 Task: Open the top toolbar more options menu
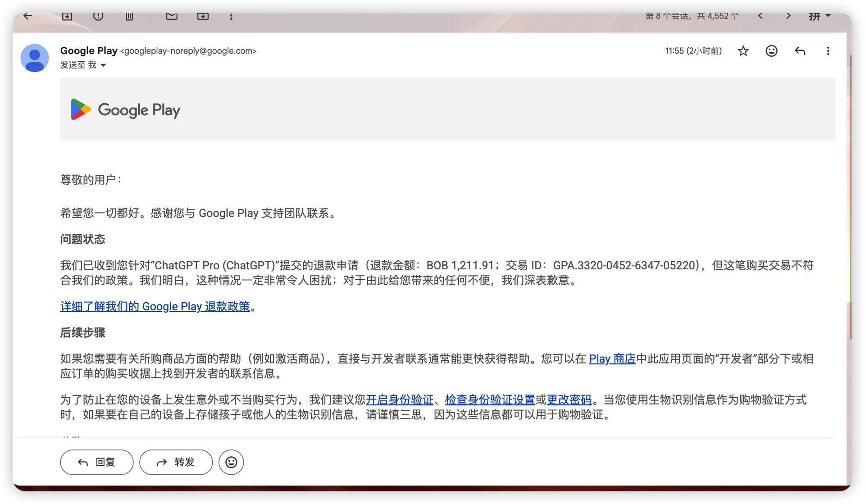(x=231, y=16)
